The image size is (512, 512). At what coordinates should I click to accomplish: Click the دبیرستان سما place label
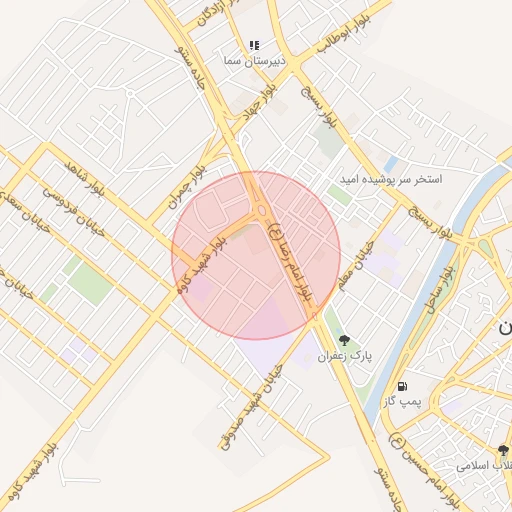click(255, 61)
